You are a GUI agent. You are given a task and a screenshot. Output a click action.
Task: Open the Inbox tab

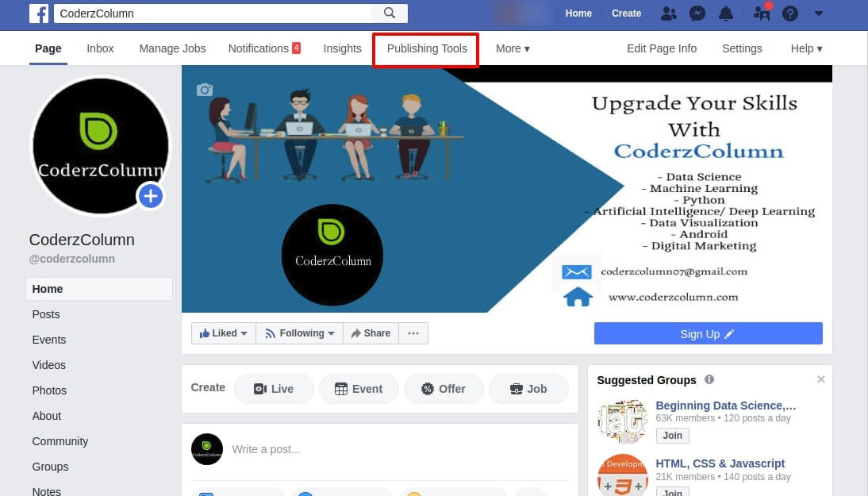coord(100,48)
